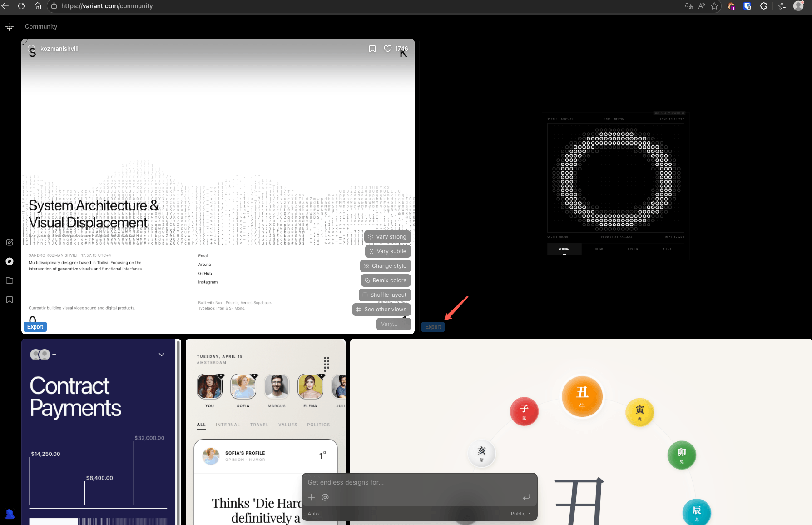Screen dimensions: 812x525
Task: Select the INTERNAL tab
Action: [x=228, y=425]
